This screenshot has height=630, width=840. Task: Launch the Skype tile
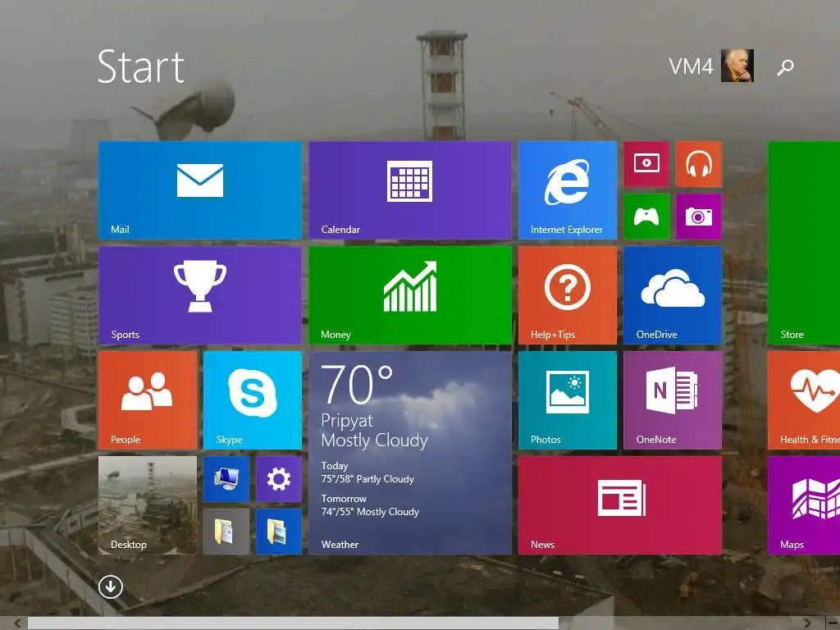[x=253, y=400]
